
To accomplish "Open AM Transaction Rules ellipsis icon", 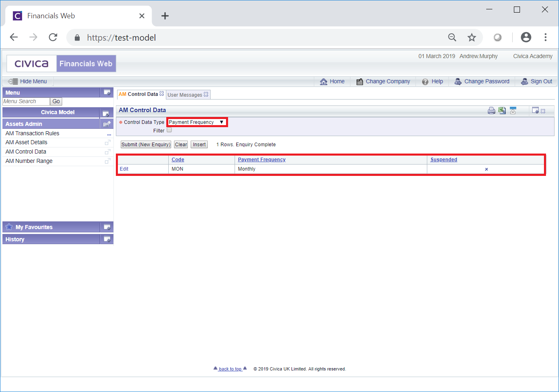I will click(x=109, y=134).
